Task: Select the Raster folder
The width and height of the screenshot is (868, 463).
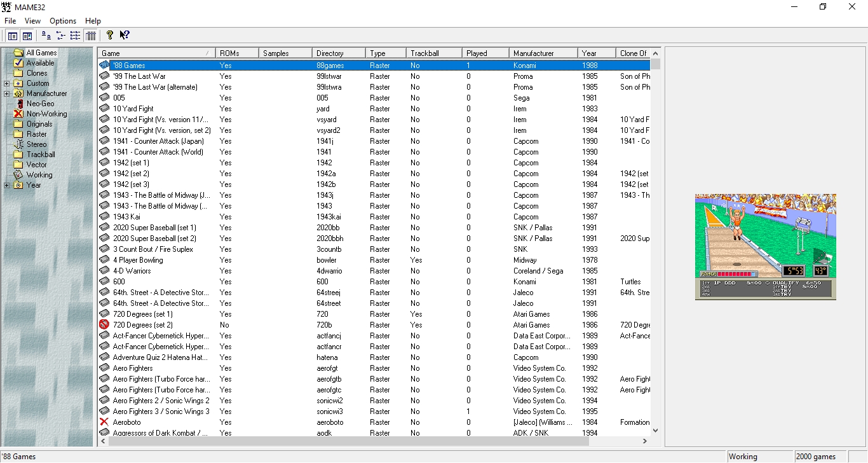Action: click(37, 134)
